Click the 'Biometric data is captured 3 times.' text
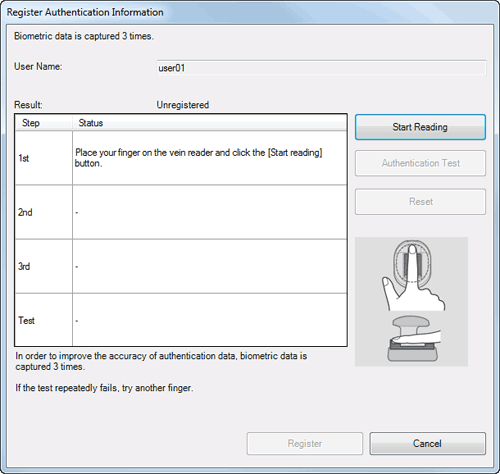Viewport: 500px width, 474px height. 84,36
